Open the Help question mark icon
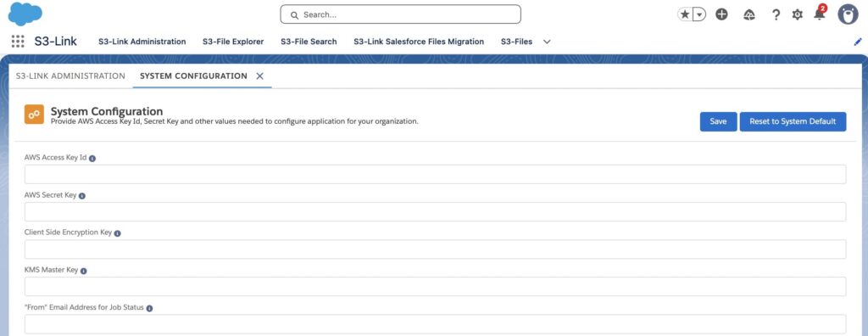 point(776,15)
